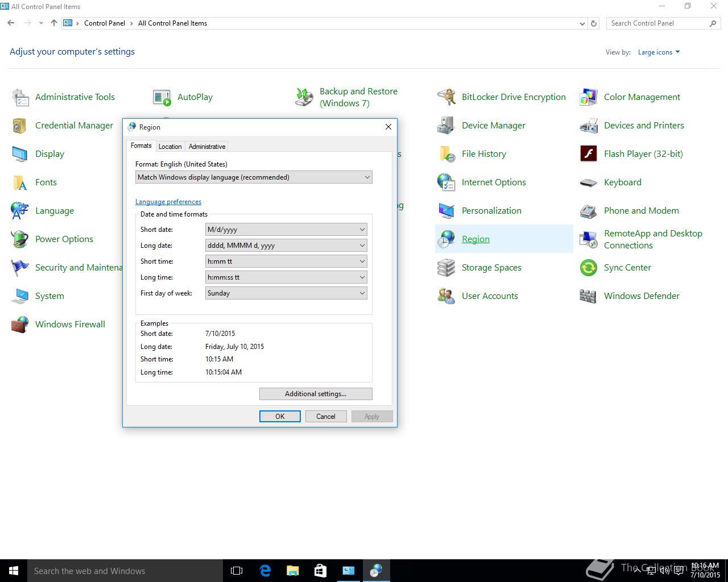Open Devices and Printers icon
Viewport: 728px width, 582px height.
(589, 126)
